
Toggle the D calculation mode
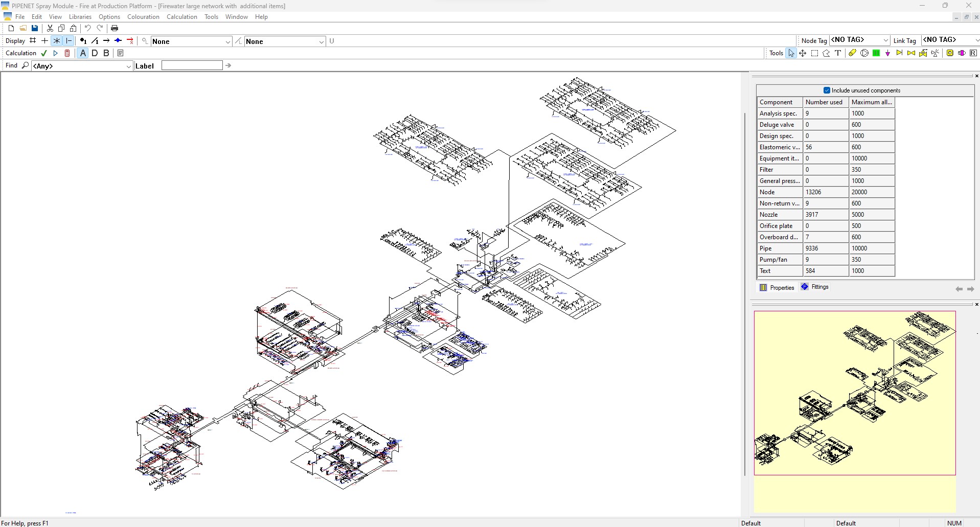click(95, 53)
